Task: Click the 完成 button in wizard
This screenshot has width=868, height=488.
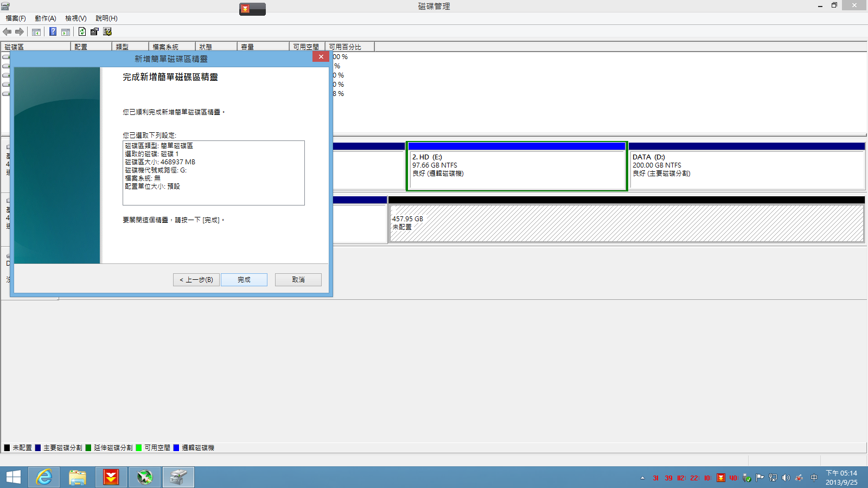Action: 244,280
